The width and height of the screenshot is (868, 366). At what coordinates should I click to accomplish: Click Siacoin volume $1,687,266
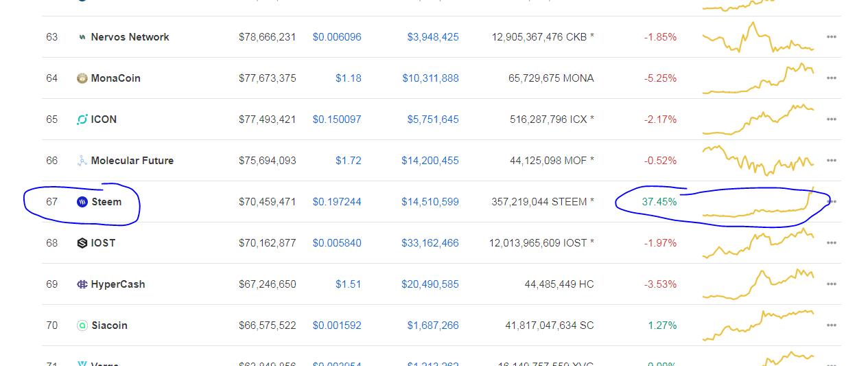click(x=433, y=325)
